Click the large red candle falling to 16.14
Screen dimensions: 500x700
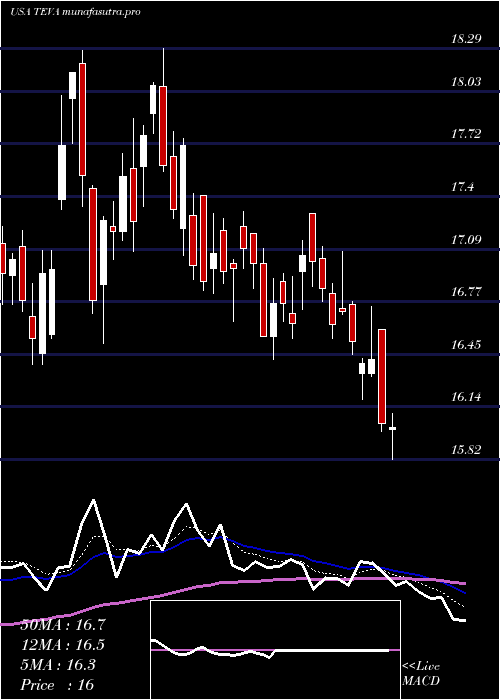click(382, 376)
